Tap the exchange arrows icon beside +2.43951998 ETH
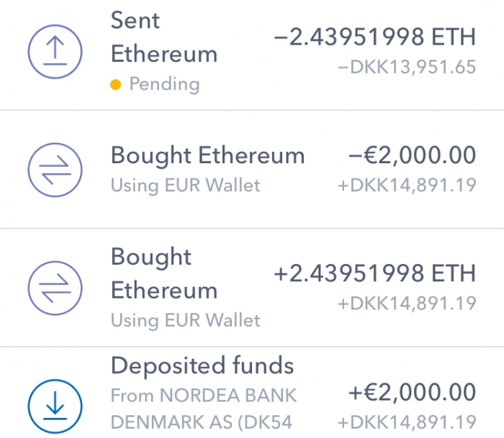The width and height of the screenshot is (504, 438). click(55, 288)
